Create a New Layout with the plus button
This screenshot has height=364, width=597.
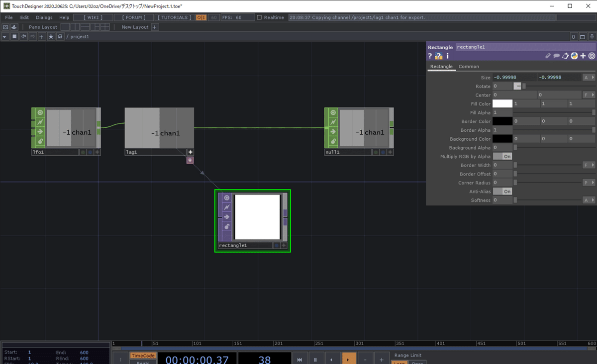coord(154,27)
